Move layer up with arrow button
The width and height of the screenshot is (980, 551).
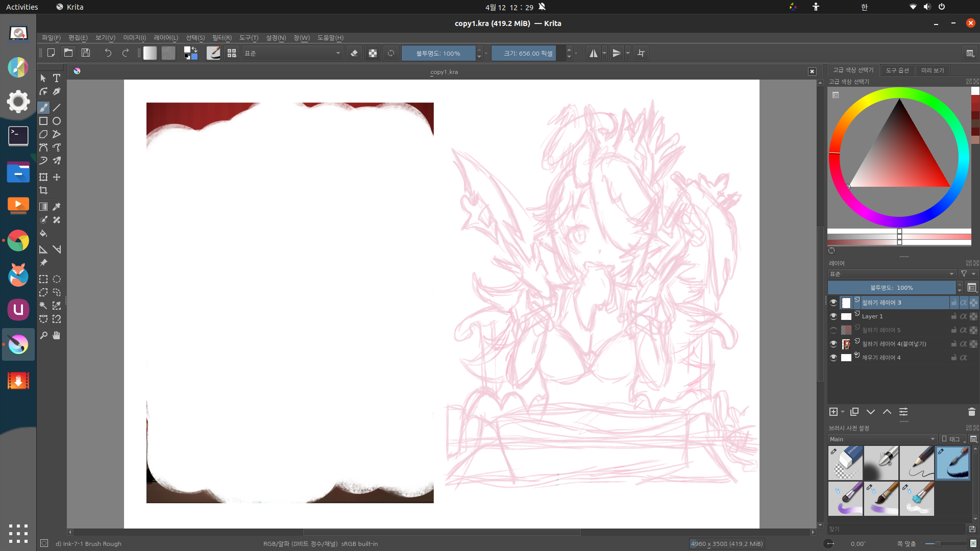click(x=887, y=412)
